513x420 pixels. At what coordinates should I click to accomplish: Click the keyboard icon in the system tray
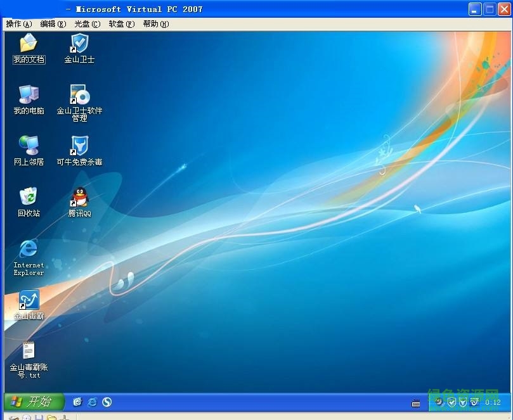click(415, 402)
